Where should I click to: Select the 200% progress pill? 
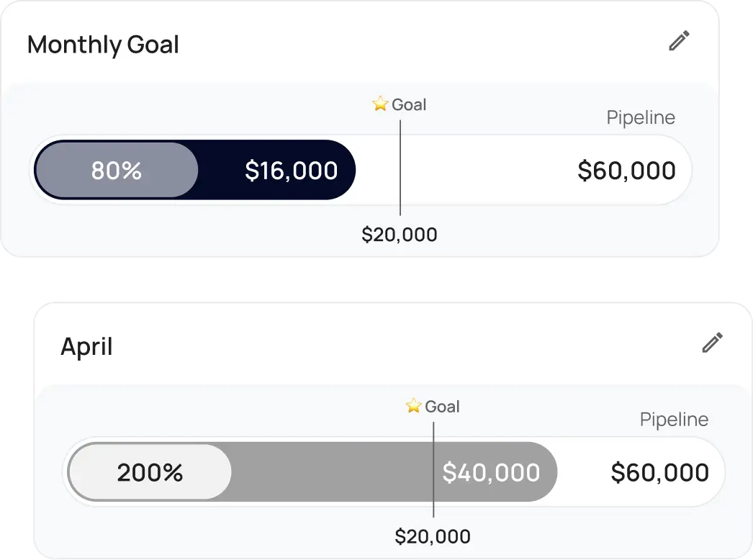[x=150, y=472]
